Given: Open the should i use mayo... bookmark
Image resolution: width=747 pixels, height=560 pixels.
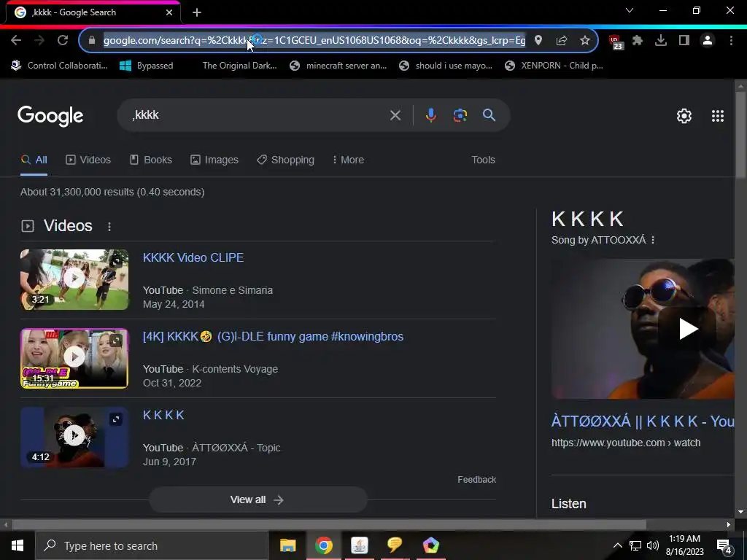Looking at the screenshot, I should pyautogui.click(x=446, y=66).
